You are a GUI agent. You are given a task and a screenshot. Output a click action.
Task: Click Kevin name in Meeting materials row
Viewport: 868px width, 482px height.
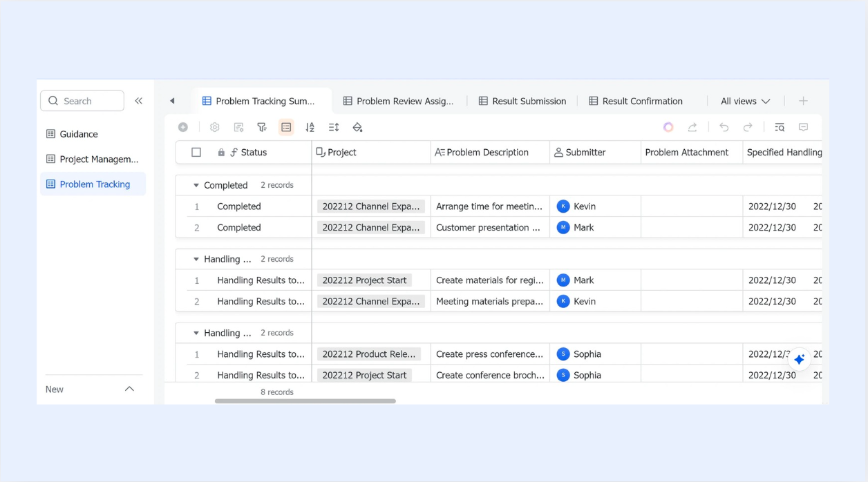tap(585, 301)
